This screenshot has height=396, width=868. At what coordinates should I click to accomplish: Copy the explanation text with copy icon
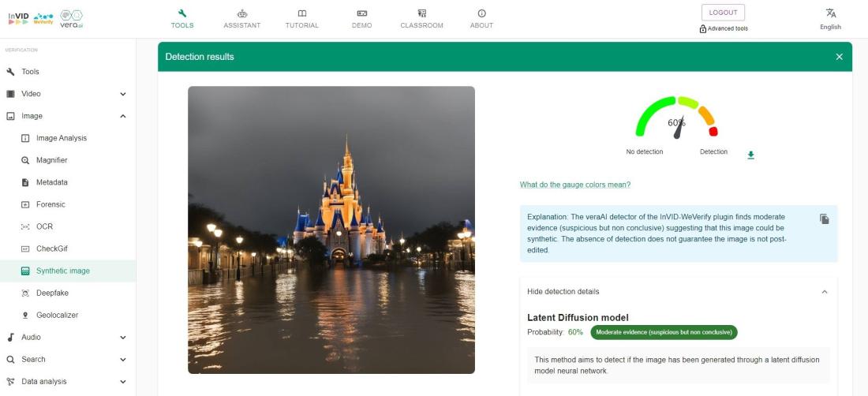[x=825, y=219]
